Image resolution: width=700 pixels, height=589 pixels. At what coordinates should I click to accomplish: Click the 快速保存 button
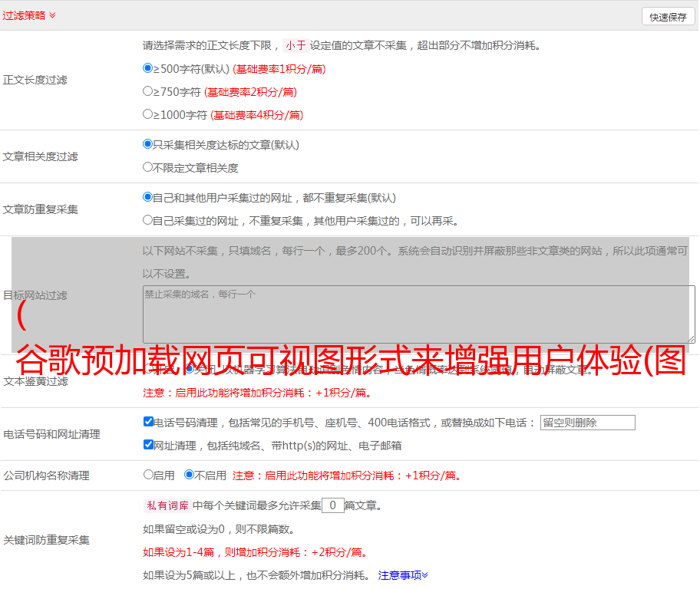[x=668, y=17]
